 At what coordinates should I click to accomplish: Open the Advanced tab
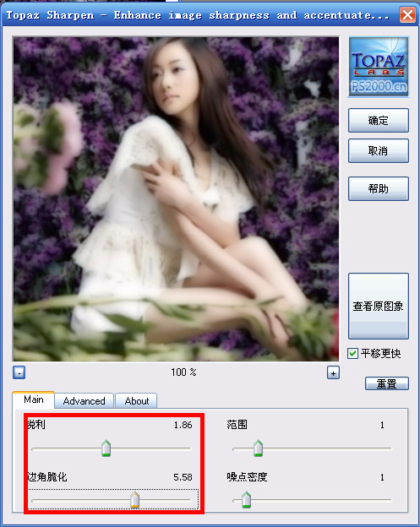pos(84,401)
